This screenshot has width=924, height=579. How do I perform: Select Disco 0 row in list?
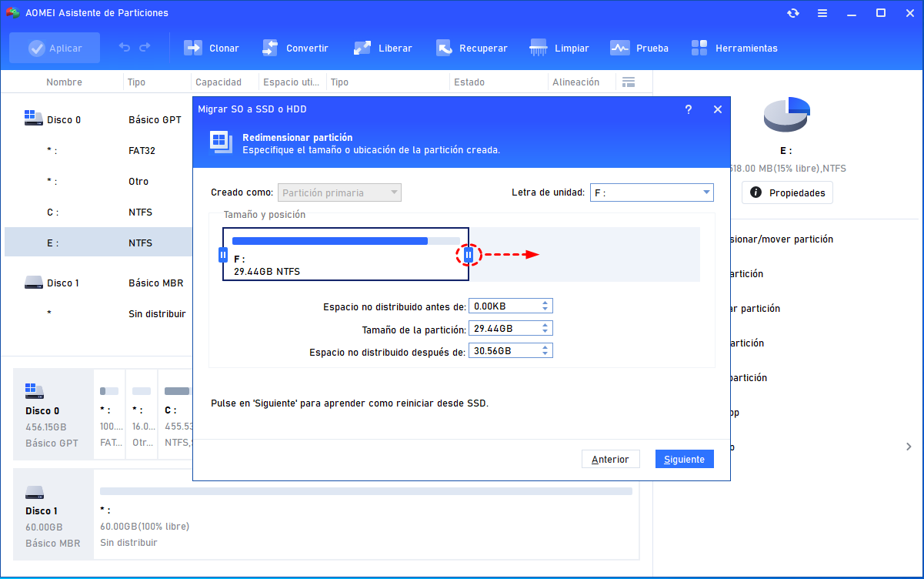[98, 119]
